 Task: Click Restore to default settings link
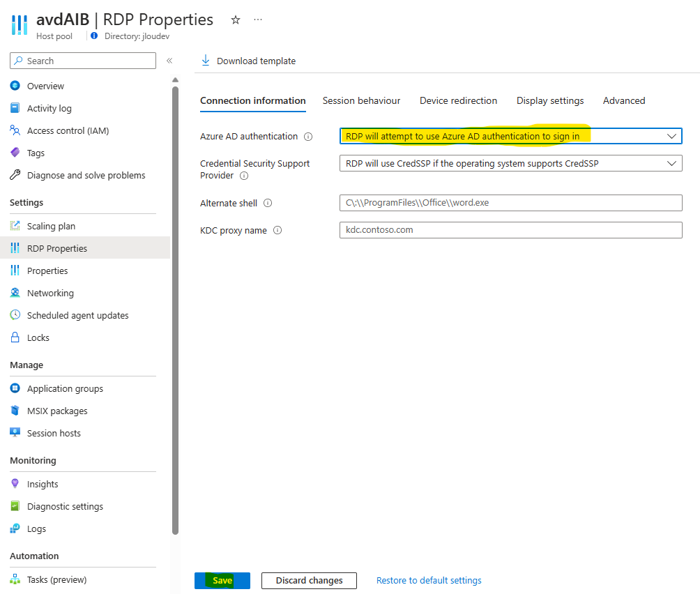(x=429, y=581)
